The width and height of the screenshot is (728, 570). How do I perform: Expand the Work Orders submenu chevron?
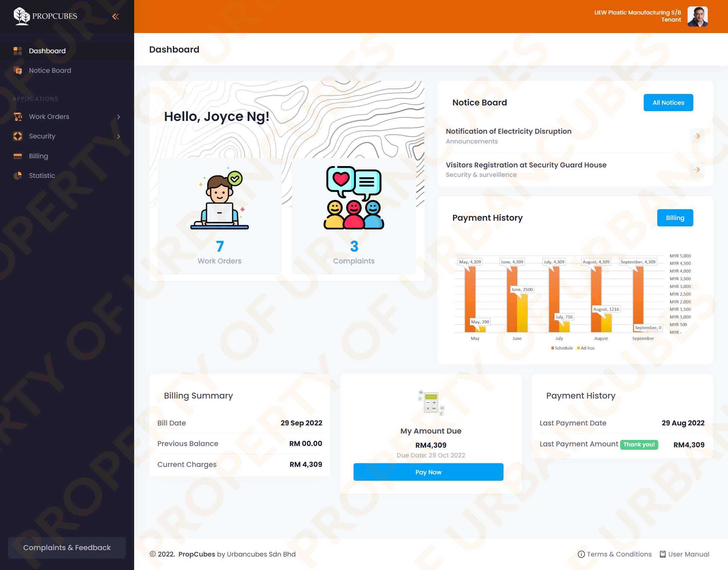tap(118, 117)
